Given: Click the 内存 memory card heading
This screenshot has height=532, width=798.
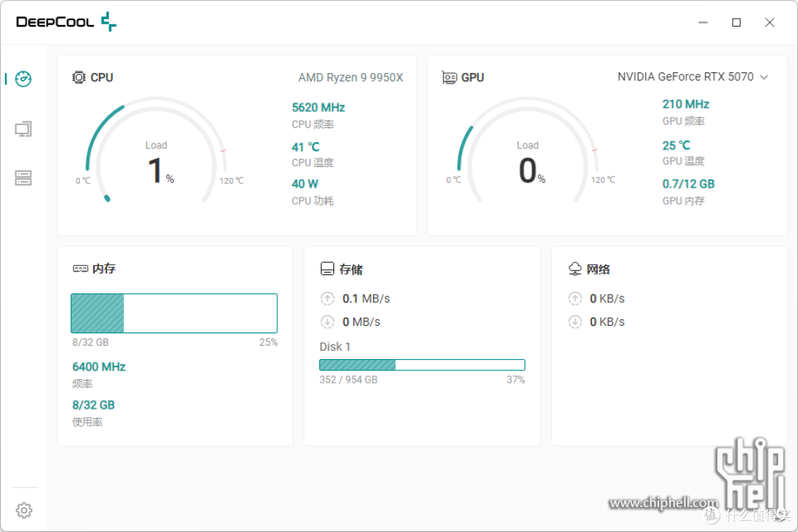Looking at the screenshot, I should [x=104, y=269].
